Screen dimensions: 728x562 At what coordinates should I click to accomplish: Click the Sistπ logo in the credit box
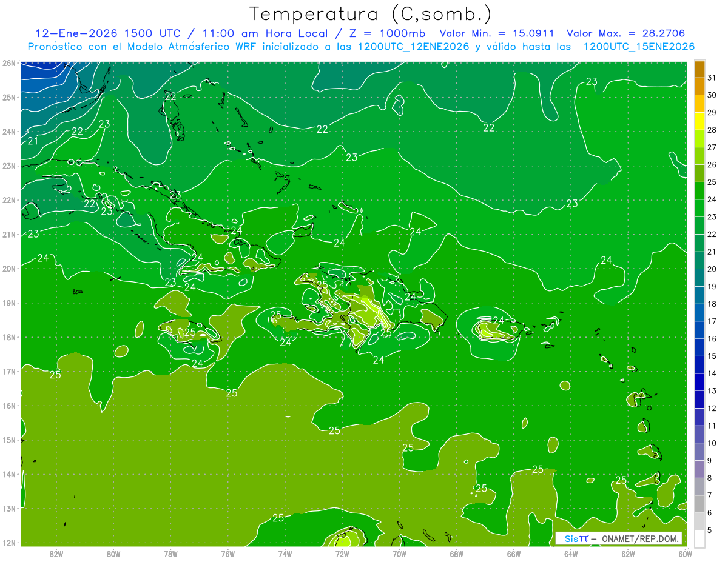tap(576, 538)
